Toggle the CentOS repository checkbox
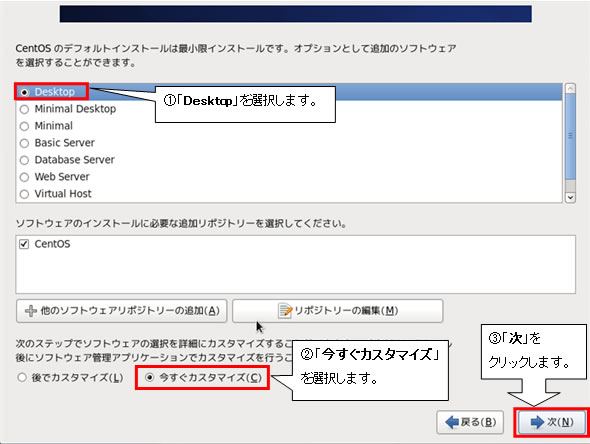 click(x=24, y=244)
